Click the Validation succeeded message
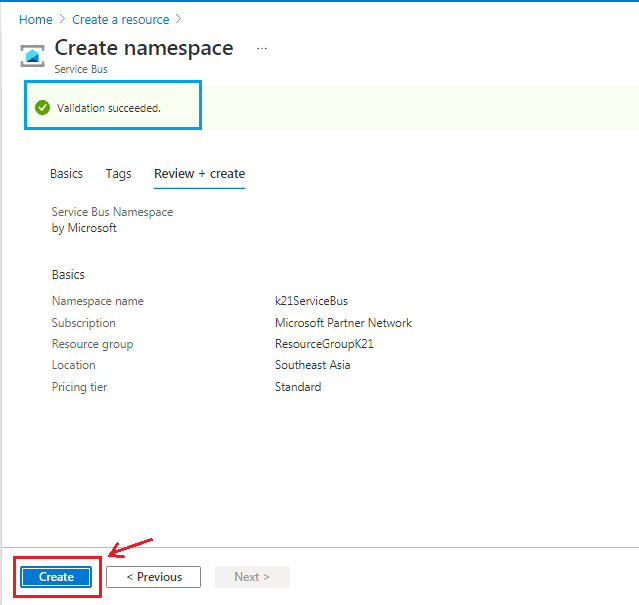 pos(109,108)
